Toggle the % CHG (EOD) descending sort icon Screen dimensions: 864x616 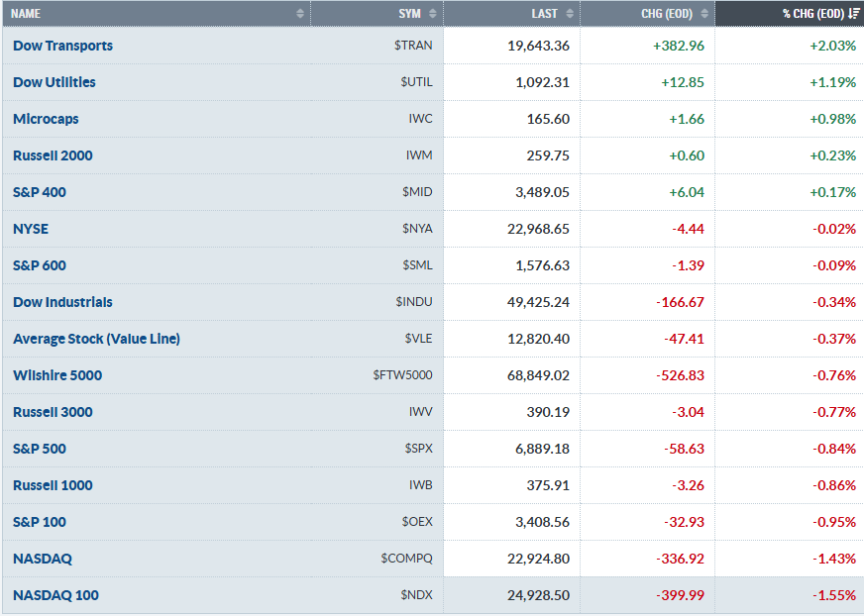[x=854, y=14]
